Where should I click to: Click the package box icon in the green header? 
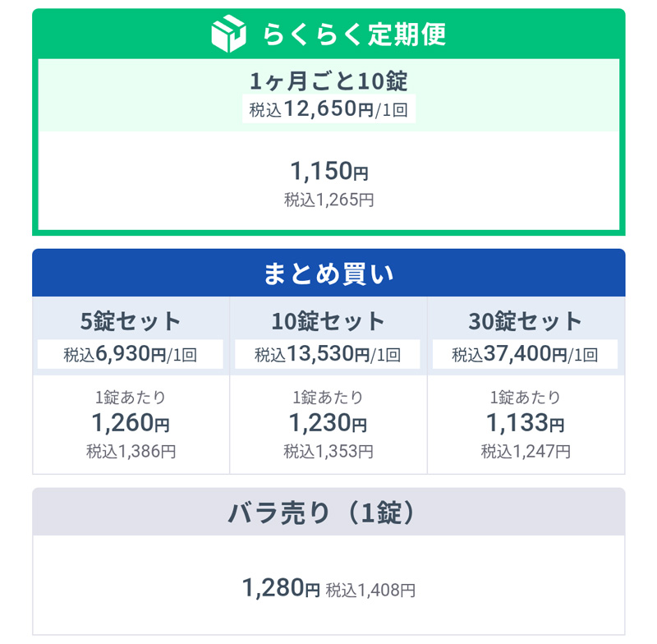point(228,34)
